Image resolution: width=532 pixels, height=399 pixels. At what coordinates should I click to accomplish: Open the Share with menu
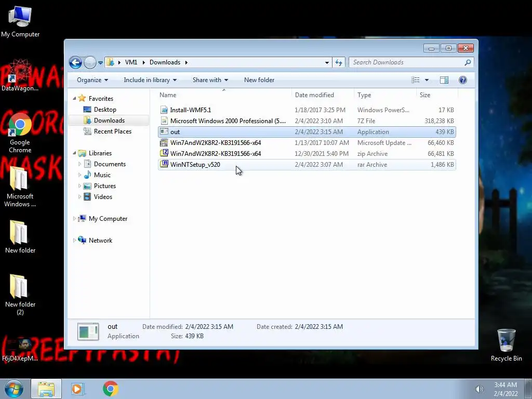coord(210,80)
